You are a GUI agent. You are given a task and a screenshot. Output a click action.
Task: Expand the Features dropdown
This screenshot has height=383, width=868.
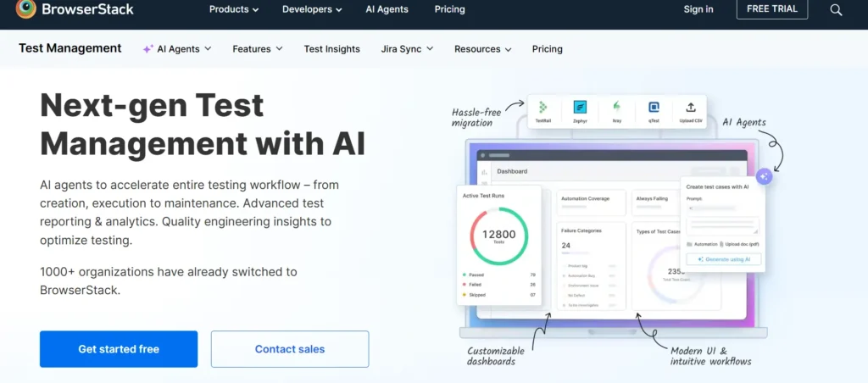click(x=258, y=48)
